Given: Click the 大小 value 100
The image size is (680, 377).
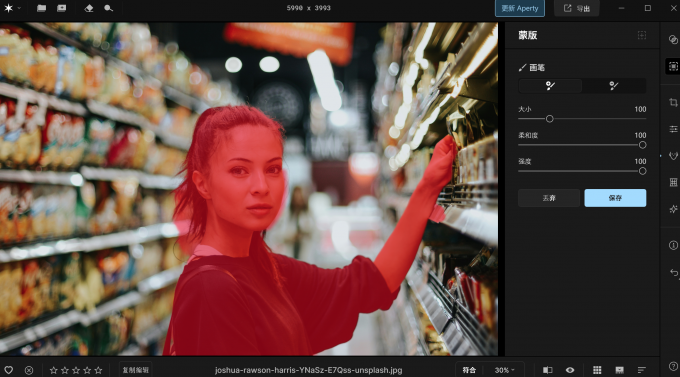Looking at the screenshot, I should [x=640, y=109].
